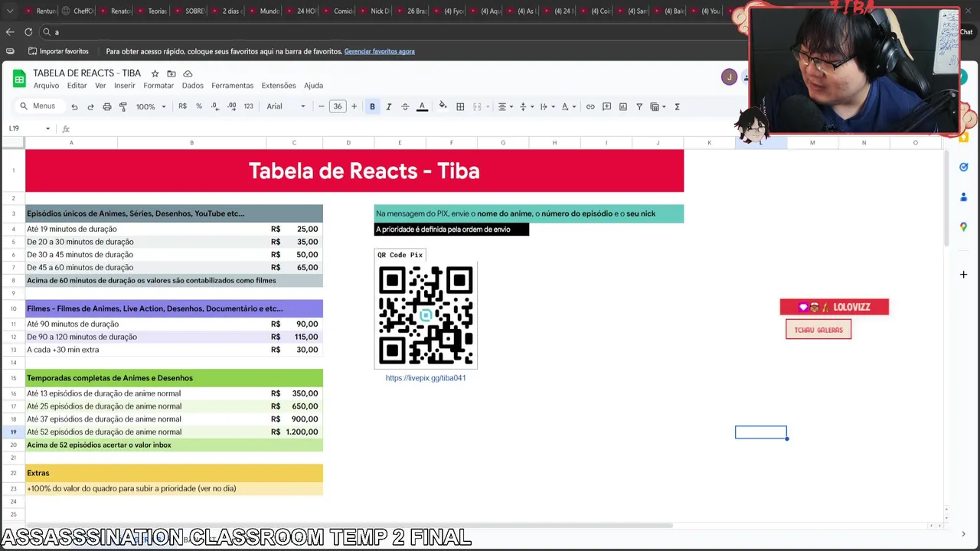Screen dimensions: 980x551
Task: Open the Formatar menu
Action: pos(158,86)
